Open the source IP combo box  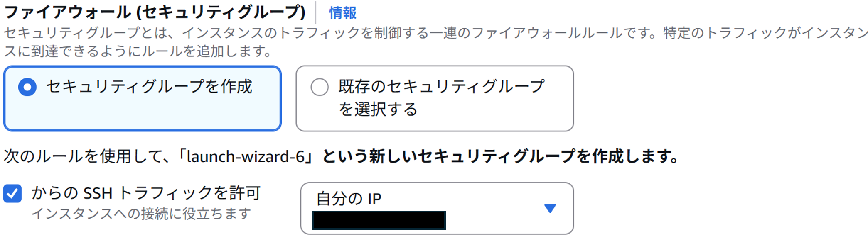436,207
